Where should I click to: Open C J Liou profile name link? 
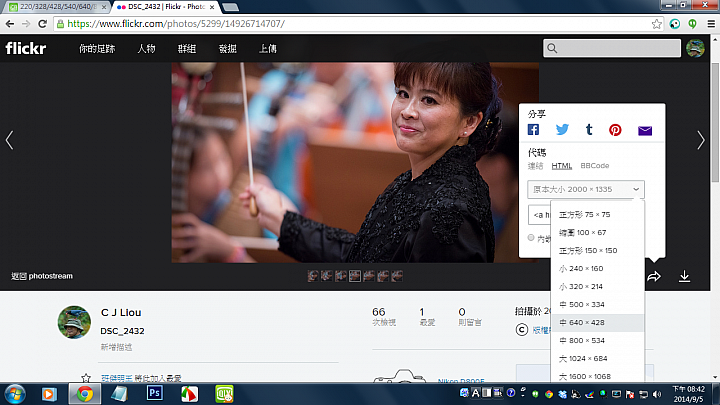point(121,312)
